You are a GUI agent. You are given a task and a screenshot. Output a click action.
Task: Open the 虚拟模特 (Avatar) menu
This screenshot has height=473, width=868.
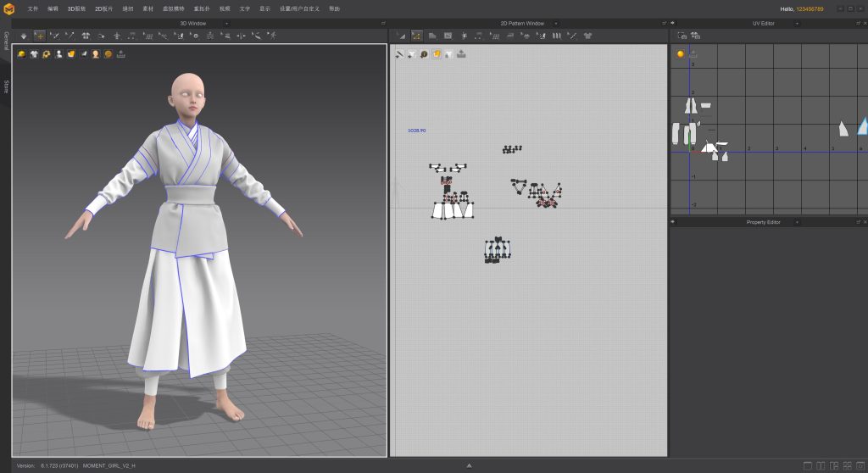[x=173, y=8]
